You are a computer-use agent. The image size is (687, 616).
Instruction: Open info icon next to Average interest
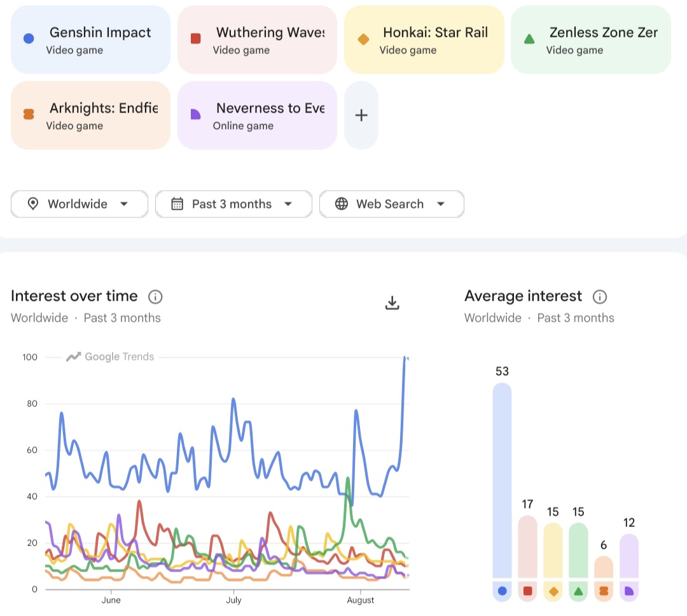pos(600,297)
